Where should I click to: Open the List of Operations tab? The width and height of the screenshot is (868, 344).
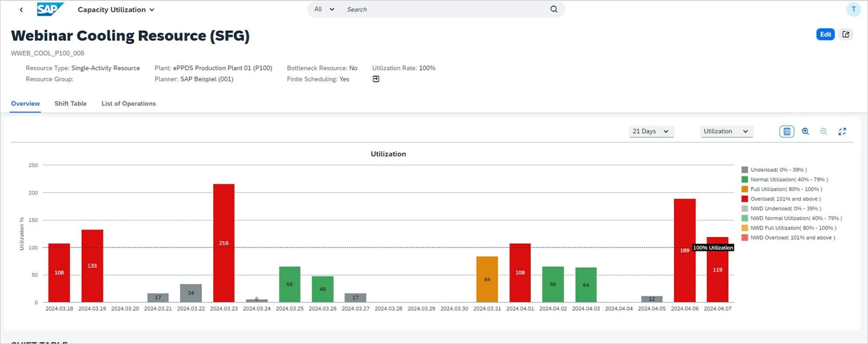pyautogui.click(x=128, y=104)
